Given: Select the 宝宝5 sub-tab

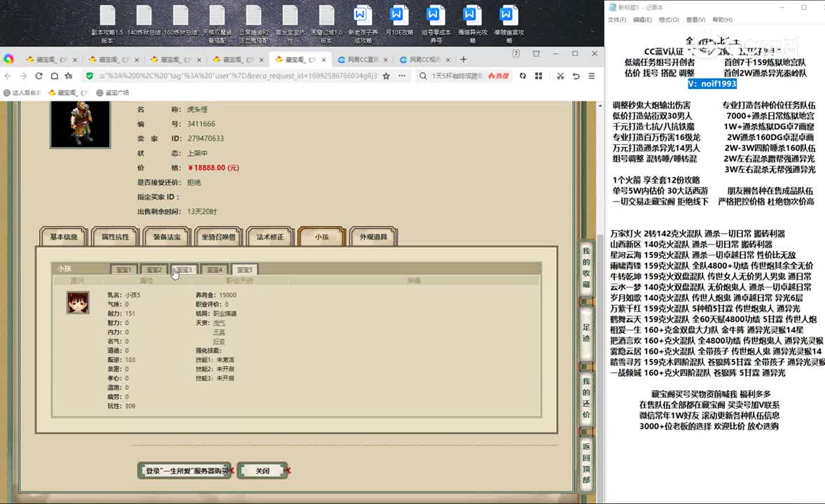Looking at the screenshot, I should [x=244, y=269].
